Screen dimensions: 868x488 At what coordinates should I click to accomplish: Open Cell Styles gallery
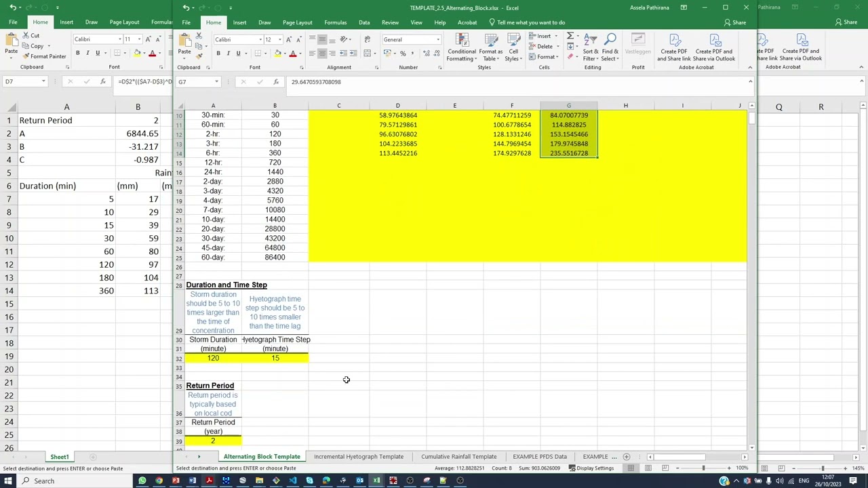513,47
